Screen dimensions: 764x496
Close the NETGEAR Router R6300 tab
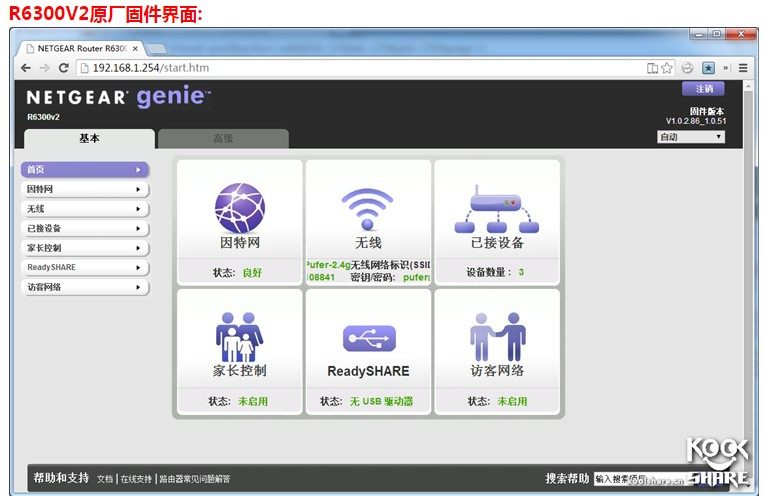pos(135,49)
